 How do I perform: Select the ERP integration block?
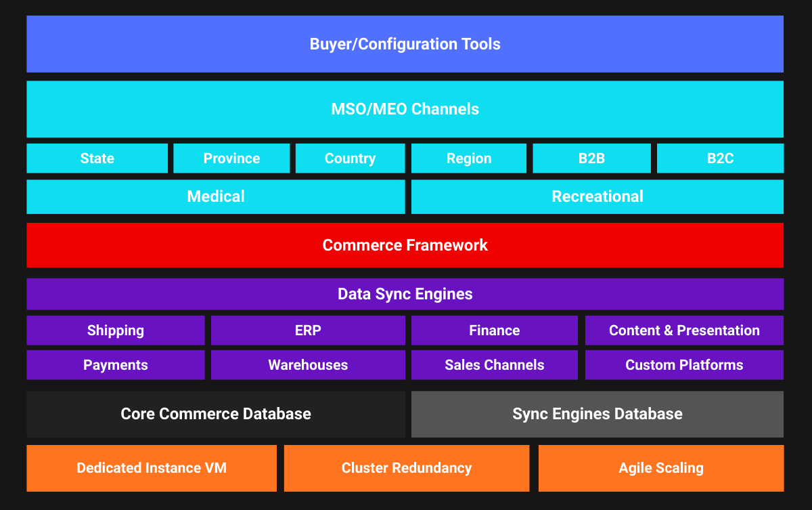tap(308, 330)
